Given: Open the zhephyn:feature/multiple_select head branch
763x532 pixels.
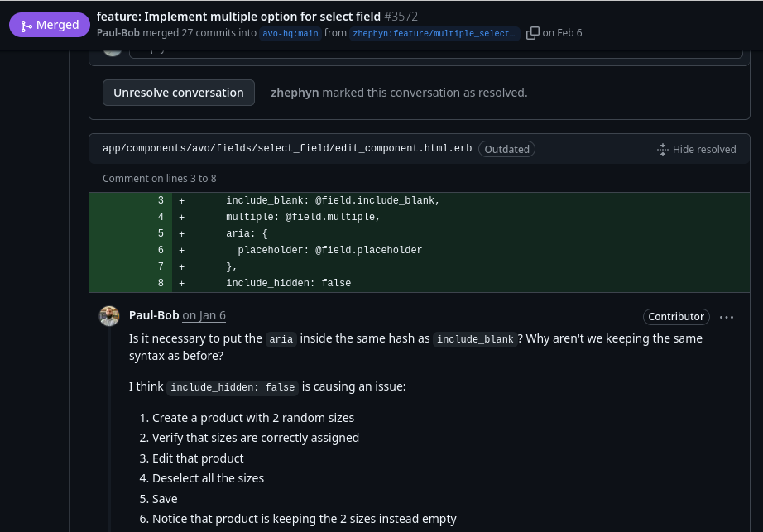Looking at the screenshot, I should (434, 34).
